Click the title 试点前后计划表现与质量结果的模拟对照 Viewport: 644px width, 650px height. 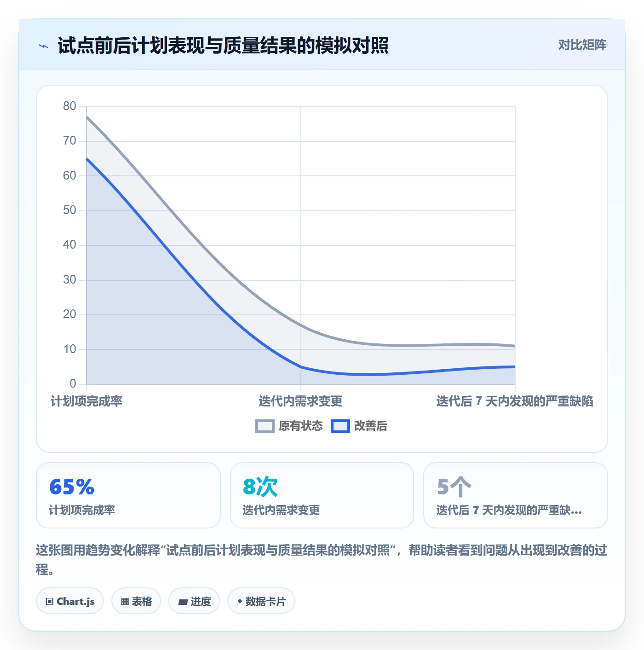(x=223, y=46)
